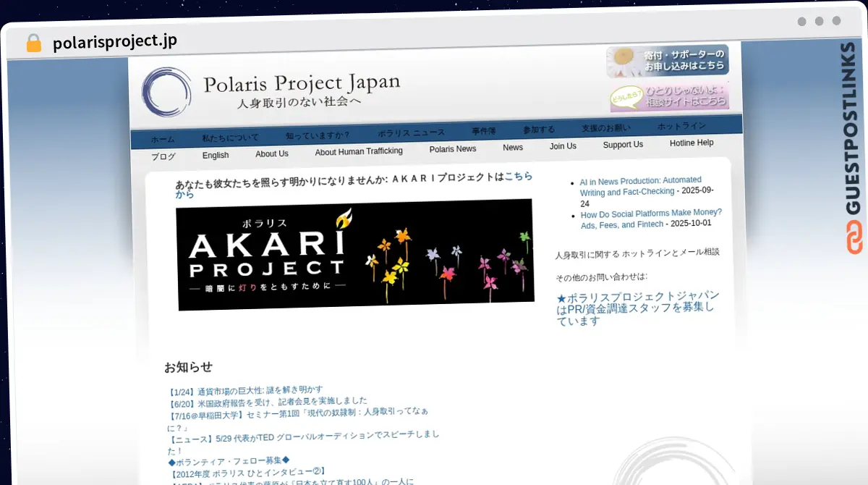Open the Support Us menu item
The image size is (868, 485).
point(623,145)
